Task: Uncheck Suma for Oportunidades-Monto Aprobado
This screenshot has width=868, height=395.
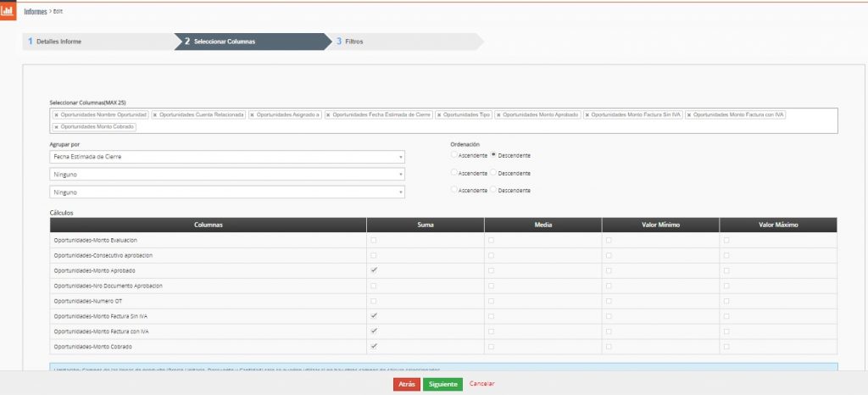Action: point(374,270)
